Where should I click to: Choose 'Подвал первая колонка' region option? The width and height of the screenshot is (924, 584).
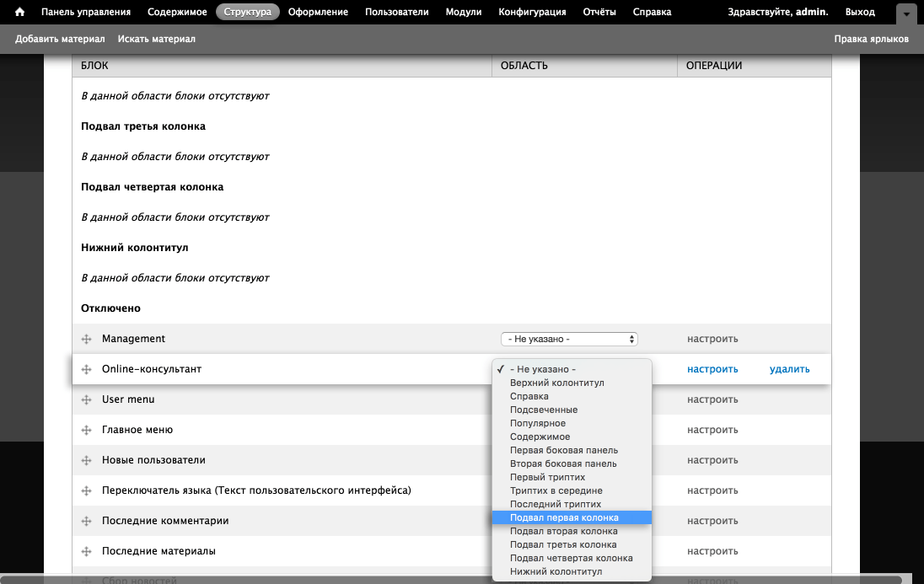572,517
